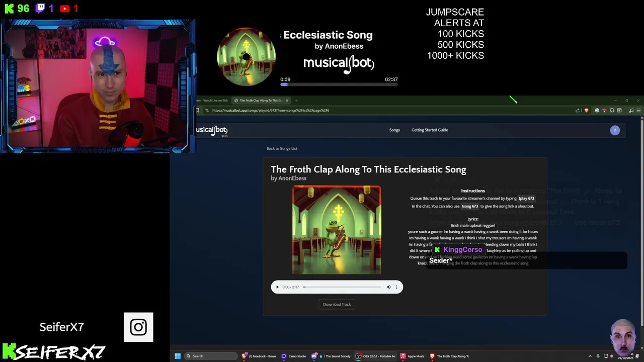Open the Brave Shields lion icon

click(586, 111)
